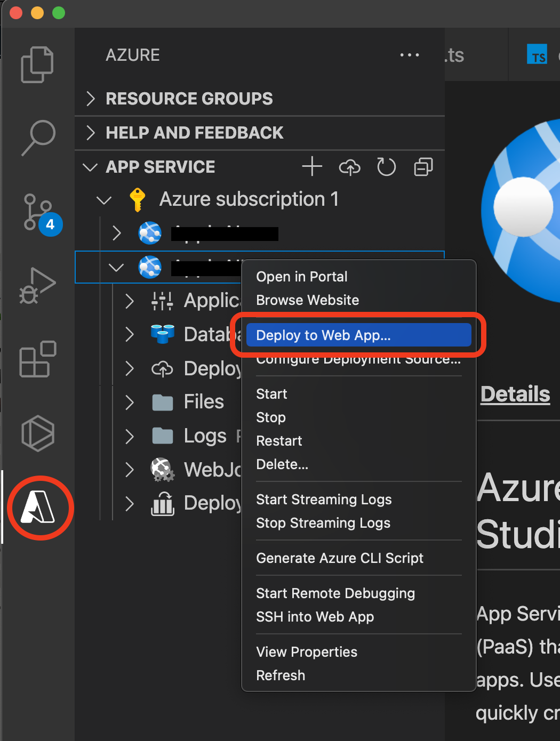Choose Start Streaming Logs

358,500
